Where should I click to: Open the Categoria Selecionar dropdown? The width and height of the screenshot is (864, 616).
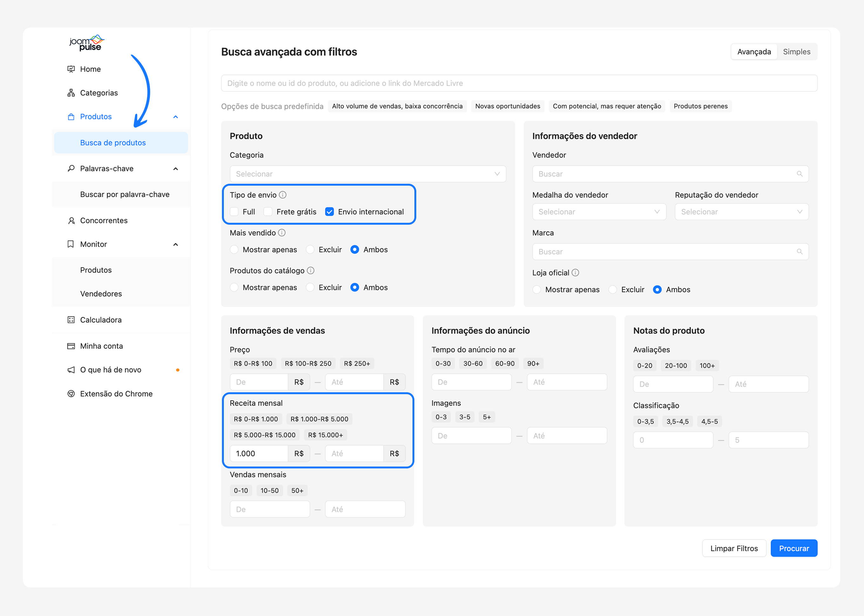367,174
